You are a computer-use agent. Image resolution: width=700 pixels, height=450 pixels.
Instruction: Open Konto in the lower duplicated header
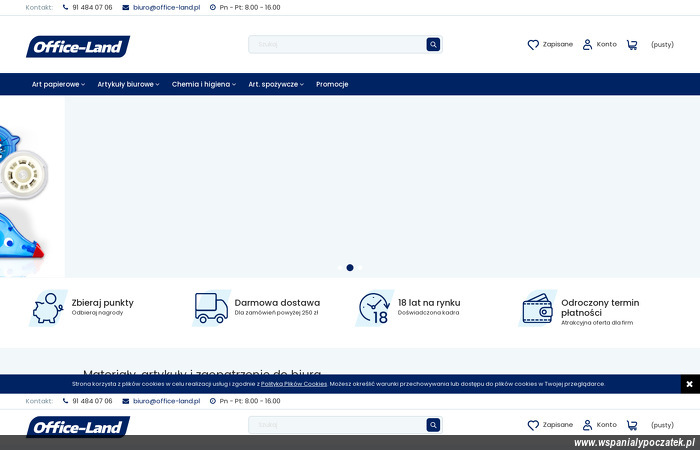click(x=607, y=425)
